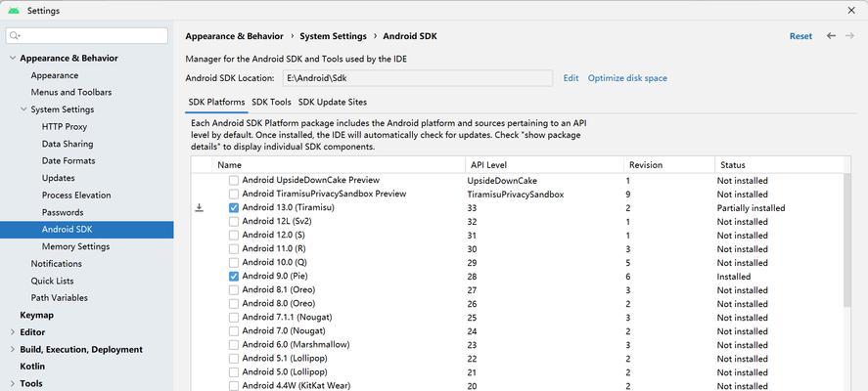
Task: Check Android 8.0 (Oreo) checkbox
Action: pos(234,304)
